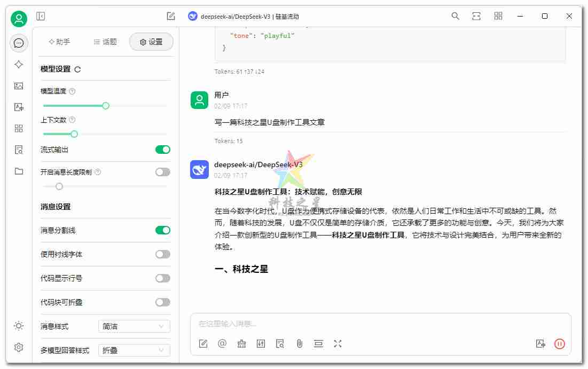The width and height of the screenshot is (588, 369).
Task: Disable the 流式输出 streaming toggle
Action: point(162,150)
